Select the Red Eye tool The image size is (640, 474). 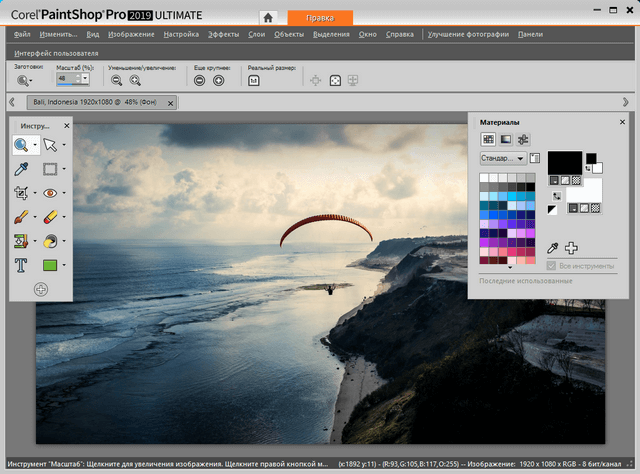tap(50, 193)
